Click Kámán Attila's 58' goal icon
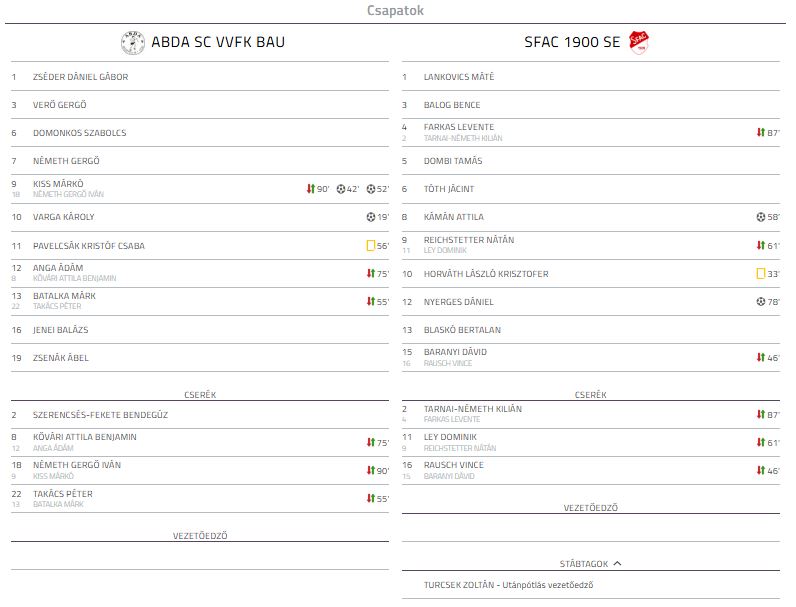Screen dimensions: 796x607 pyautogui.click(x=761, y=217)
